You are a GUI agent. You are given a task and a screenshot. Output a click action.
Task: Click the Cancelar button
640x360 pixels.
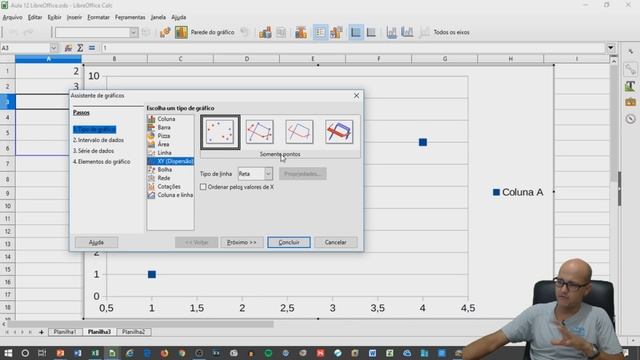click(x=336, y=242)
